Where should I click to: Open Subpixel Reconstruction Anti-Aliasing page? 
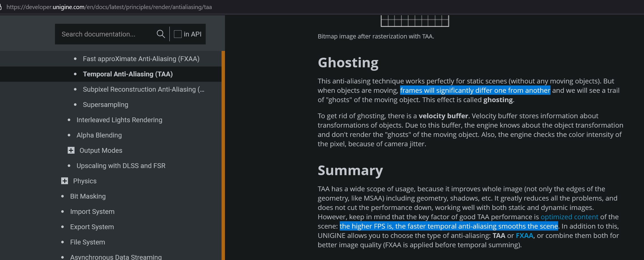pyautogui.click(x=143, y=89)
